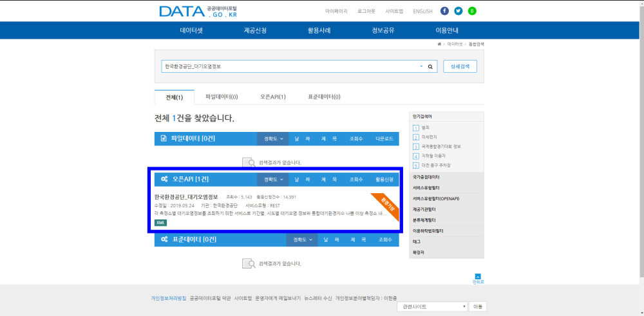Select popular keyword 1 범죄
Viewport: 644px width, 316px height.
[425, 127]
